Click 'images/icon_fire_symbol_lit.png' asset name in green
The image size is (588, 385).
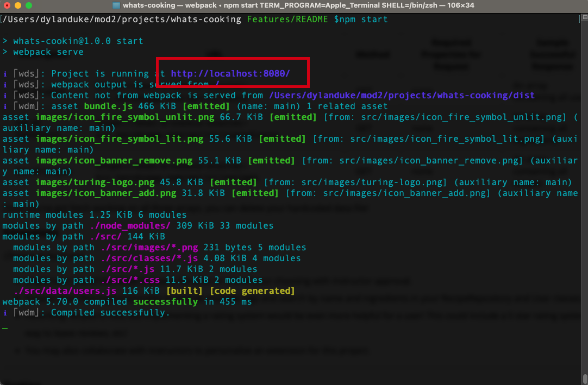point(119,138)
